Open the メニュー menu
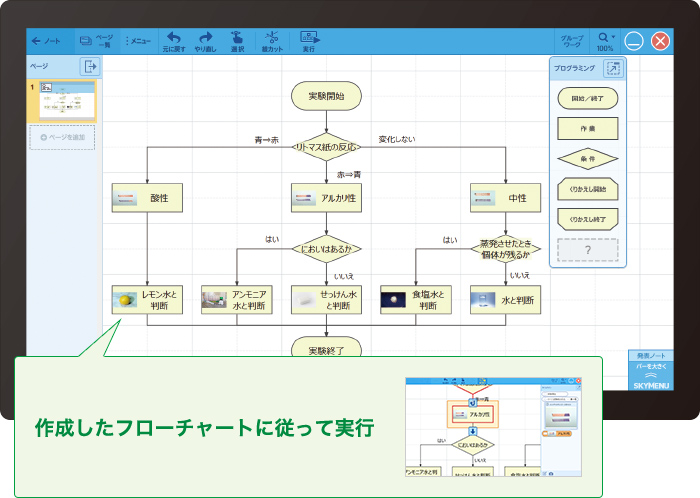 click(x=138, y=41)
